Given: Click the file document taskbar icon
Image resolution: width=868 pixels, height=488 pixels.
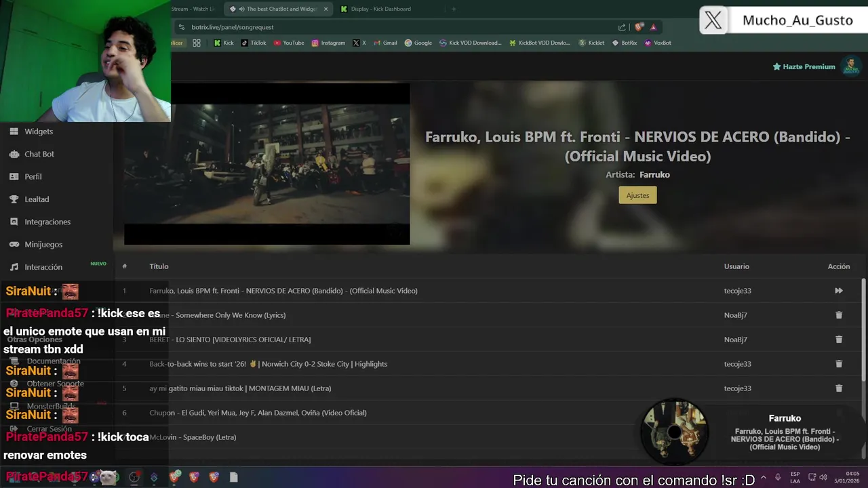Looking at the screenshot, I should (233, 477).
